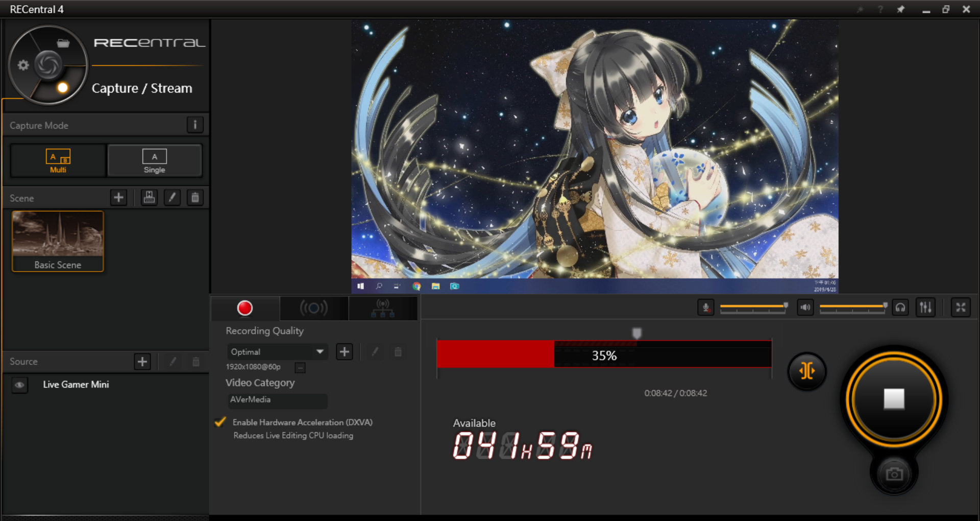Save the current scene
The width and height of the screenshot is (980, 521).
pyautogui.click(x=149, y=198)
